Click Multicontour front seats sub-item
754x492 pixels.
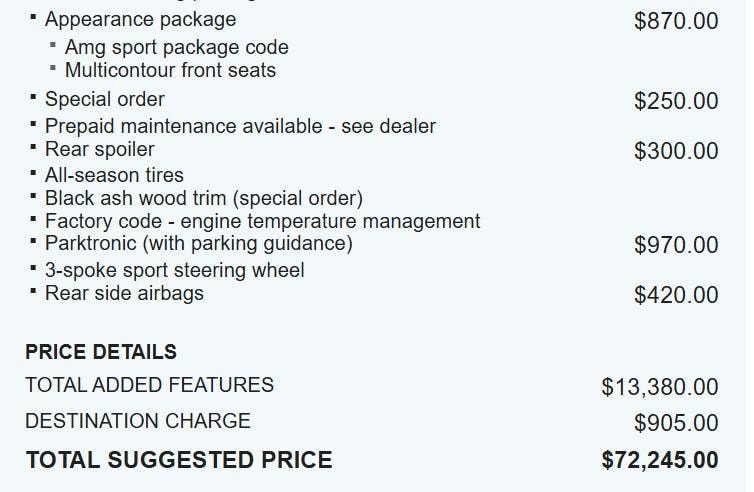pyautogui.click(x=170, y=71)
